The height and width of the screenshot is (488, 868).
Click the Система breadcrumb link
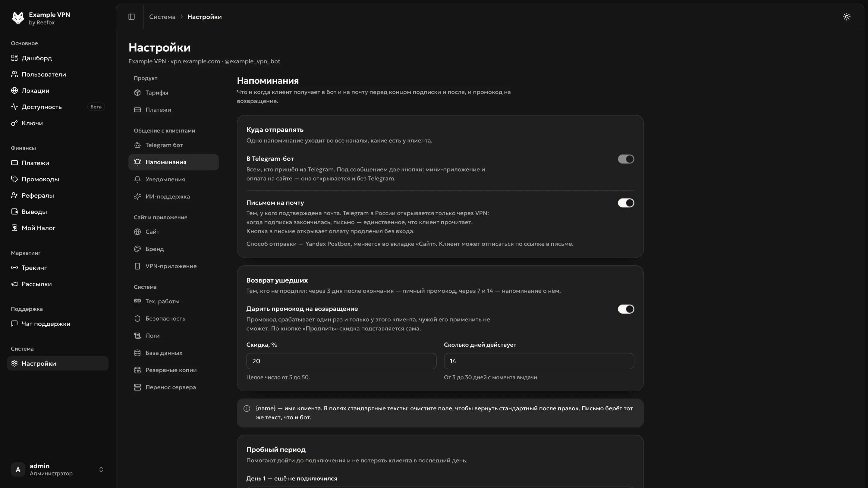[x=162, y=17]
